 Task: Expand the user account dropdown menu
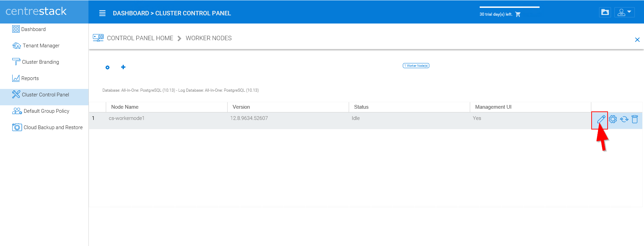[x=624, y=12]
